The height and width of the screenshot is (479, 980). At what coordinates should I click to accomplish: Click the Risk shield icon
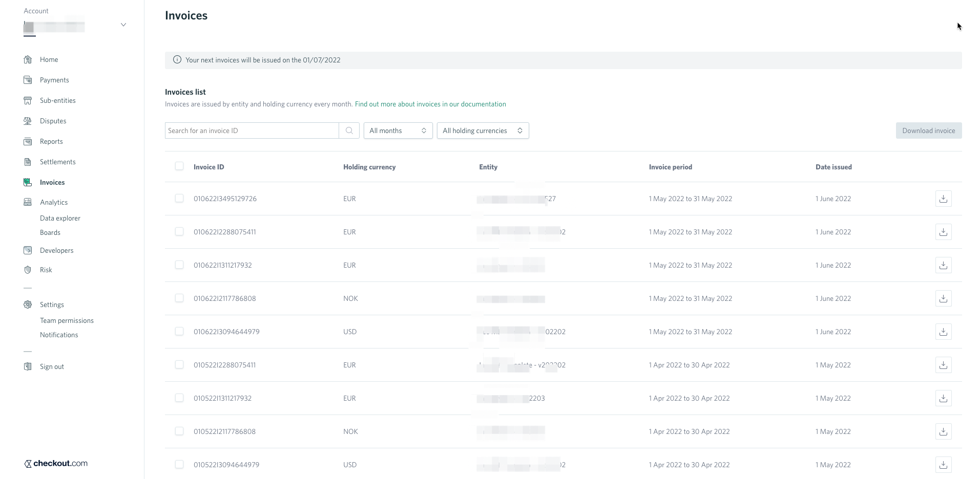tap(28, 270)
